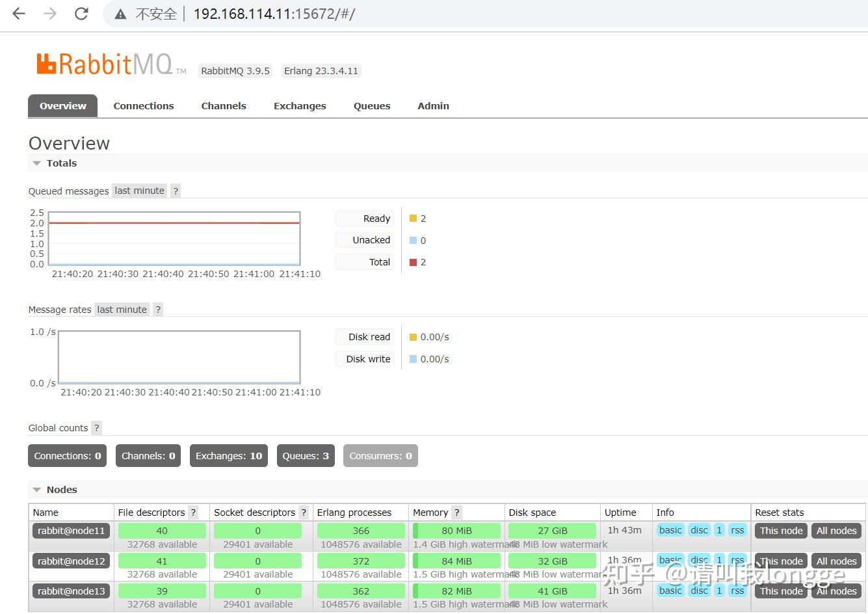Show Memory column help tooltip

coord(457,513)
